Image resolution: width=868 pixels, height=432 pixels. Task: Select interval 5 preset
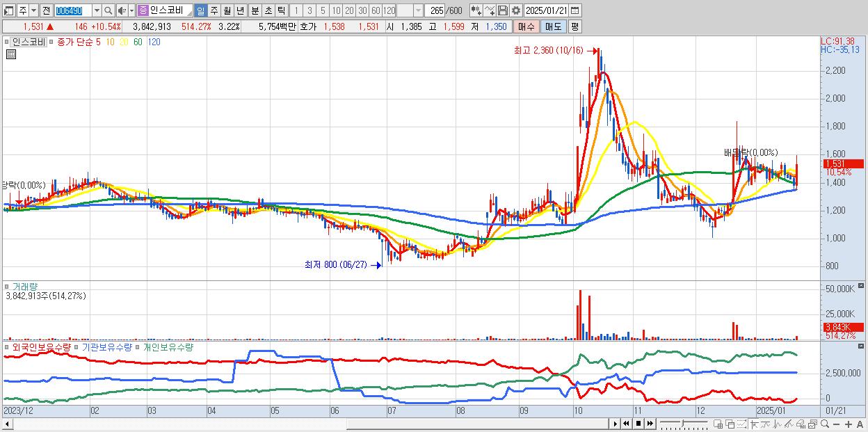(x=323, y=10)
